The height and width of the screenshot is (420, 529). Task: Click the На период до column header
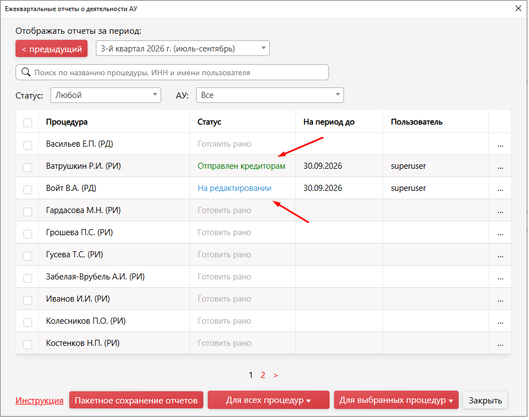point(329,122)
